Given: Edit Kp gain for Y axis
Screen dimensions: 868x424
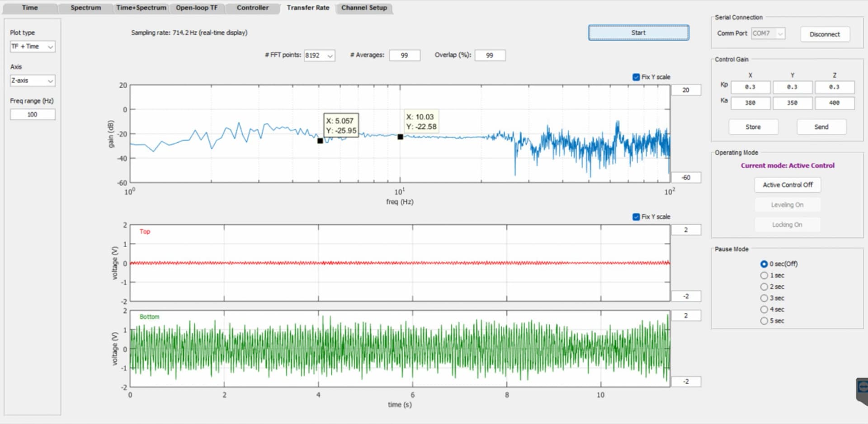Looking at the screenshot, I should 792,87.
